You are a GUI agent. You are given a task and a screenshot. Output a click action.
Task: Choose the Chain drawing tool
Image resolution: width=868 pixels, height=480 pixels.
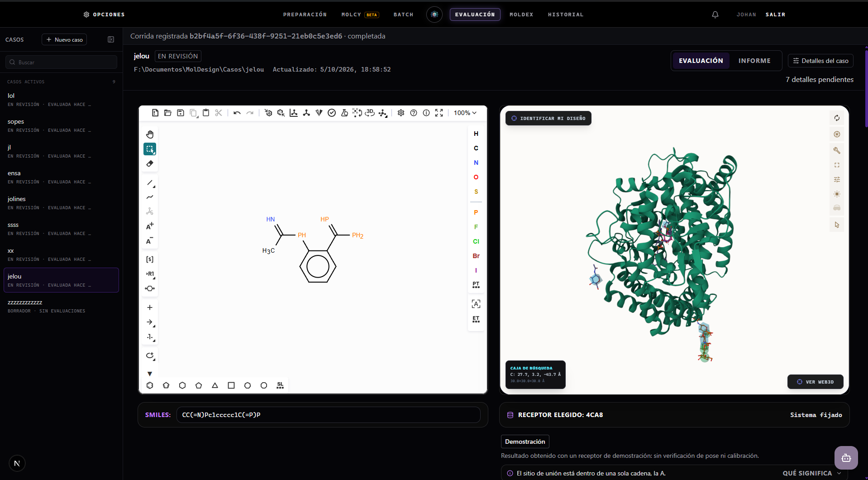click(x=150, y=197)
